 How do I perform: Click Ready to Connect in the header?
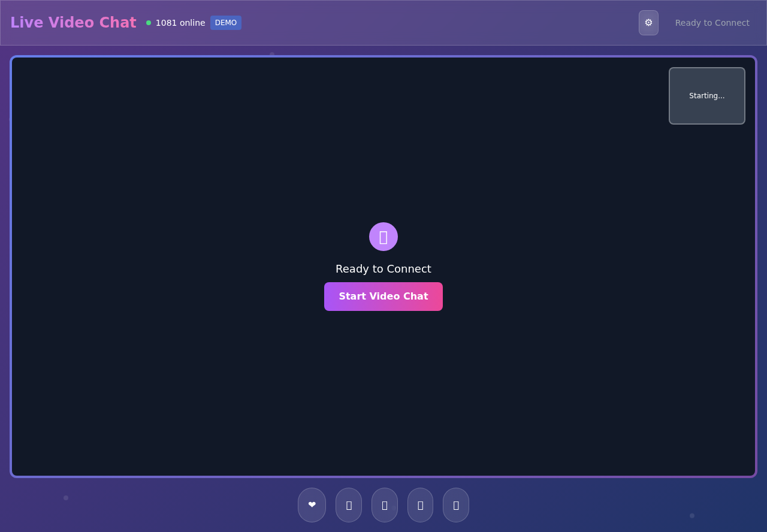tap(712, 23)
